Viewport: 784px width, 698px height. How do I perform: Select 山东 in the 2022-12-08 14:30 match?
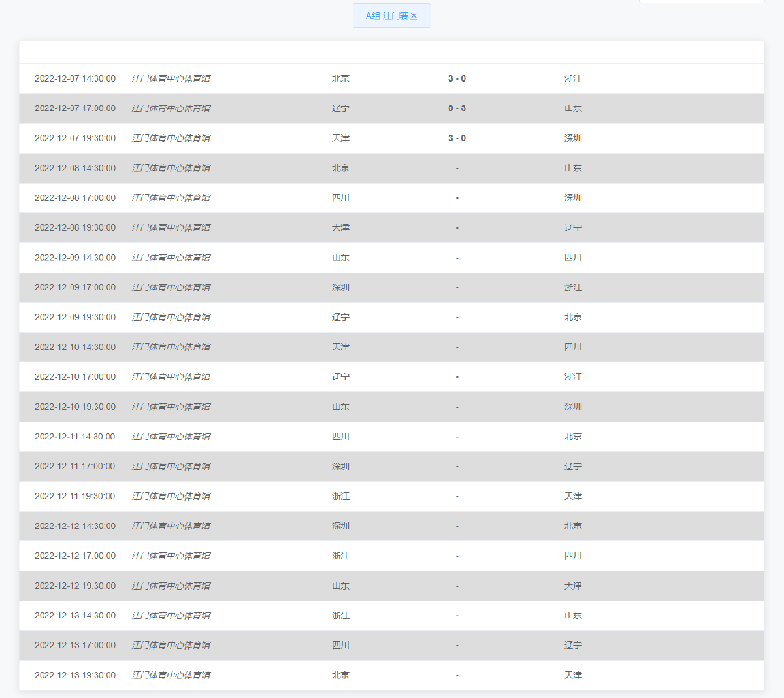coord(573,168)
